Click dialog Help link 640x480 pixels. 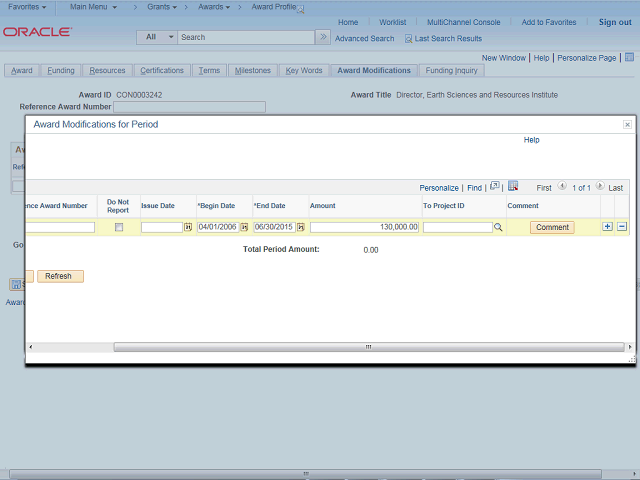(531, 140)
